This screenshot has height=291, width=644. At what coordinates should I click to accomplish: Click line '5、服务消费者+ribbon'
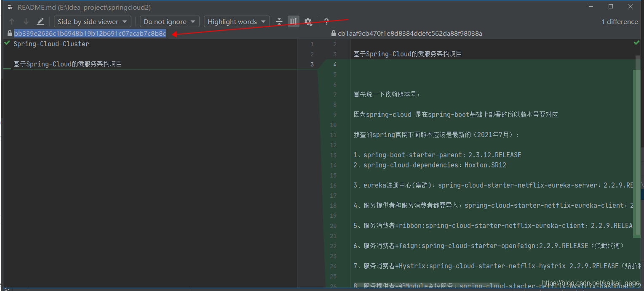[493, 225]
